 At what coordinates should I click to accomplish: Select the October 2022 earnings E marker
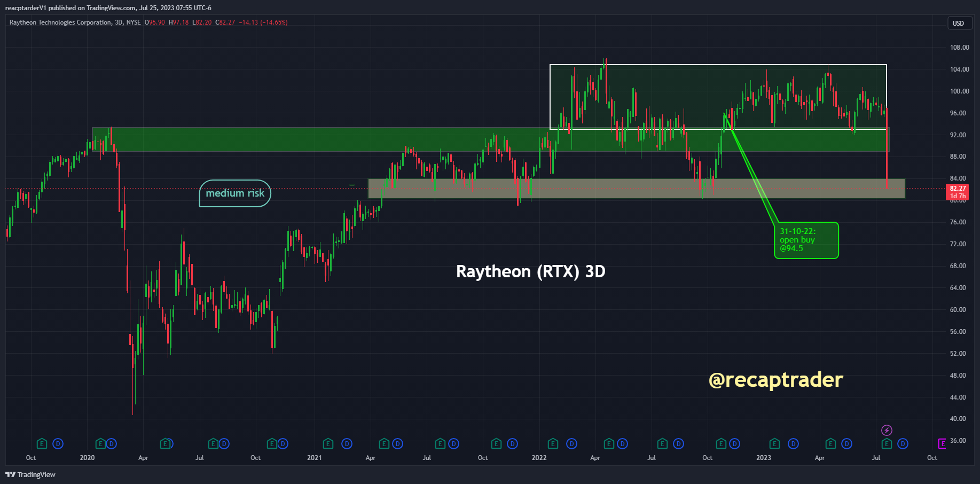point(721,443)
